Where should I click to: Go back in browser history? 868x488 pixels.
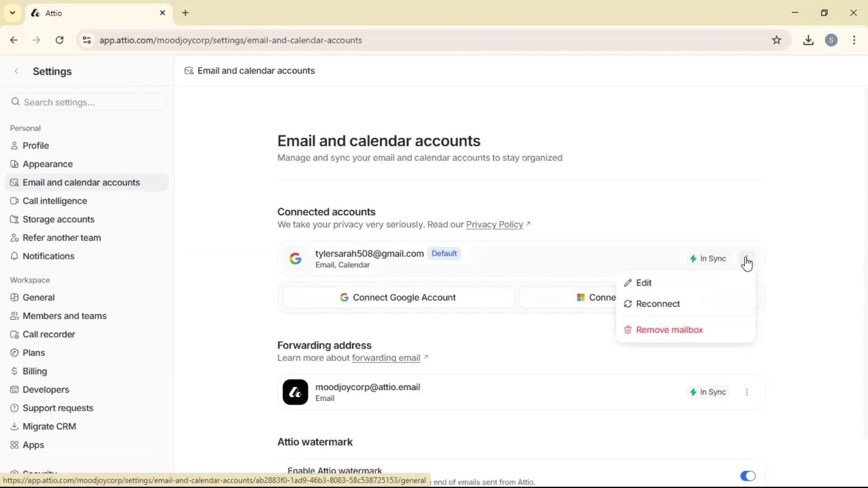(14, 40)
